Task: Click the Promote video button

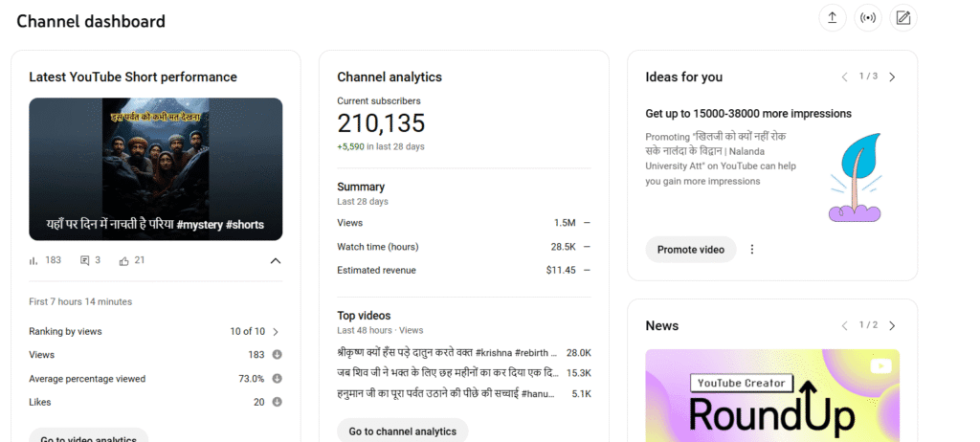Action: [x=691, y=250]
